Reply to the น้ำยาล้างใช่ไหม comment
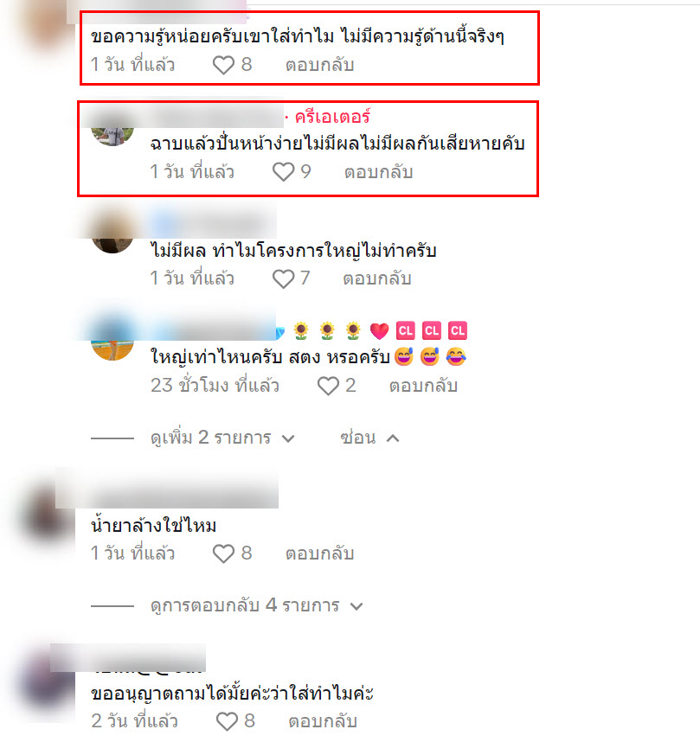This screenshot has height=742, width=700. (319, 553)
